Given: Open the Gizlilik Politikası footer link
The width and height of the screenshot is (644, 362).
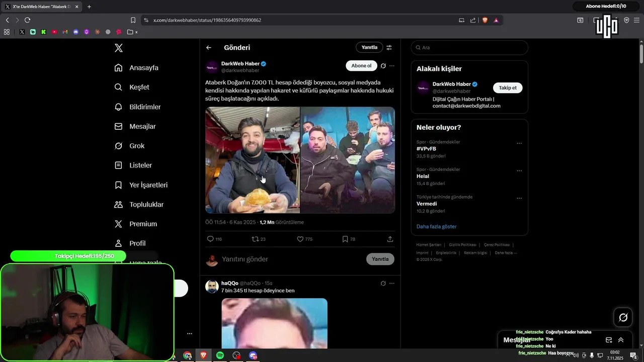Looking at the screenshot, I should (462, 245).
